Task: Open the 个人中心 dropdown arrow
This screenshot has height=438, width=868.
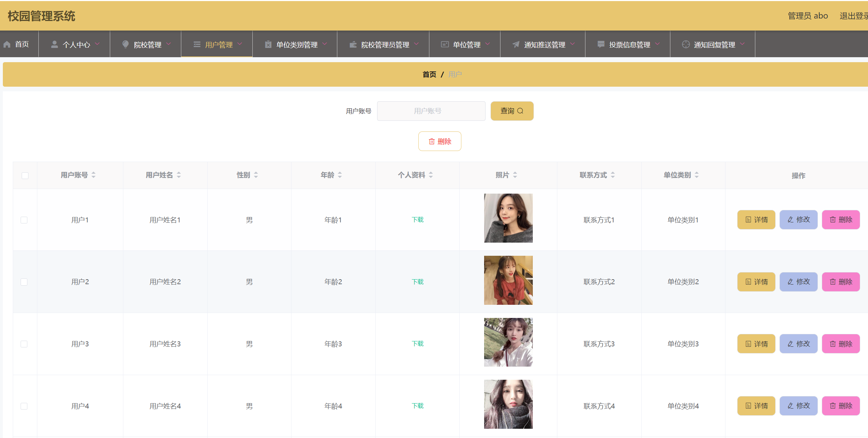Action: click(x=97, y=44)
